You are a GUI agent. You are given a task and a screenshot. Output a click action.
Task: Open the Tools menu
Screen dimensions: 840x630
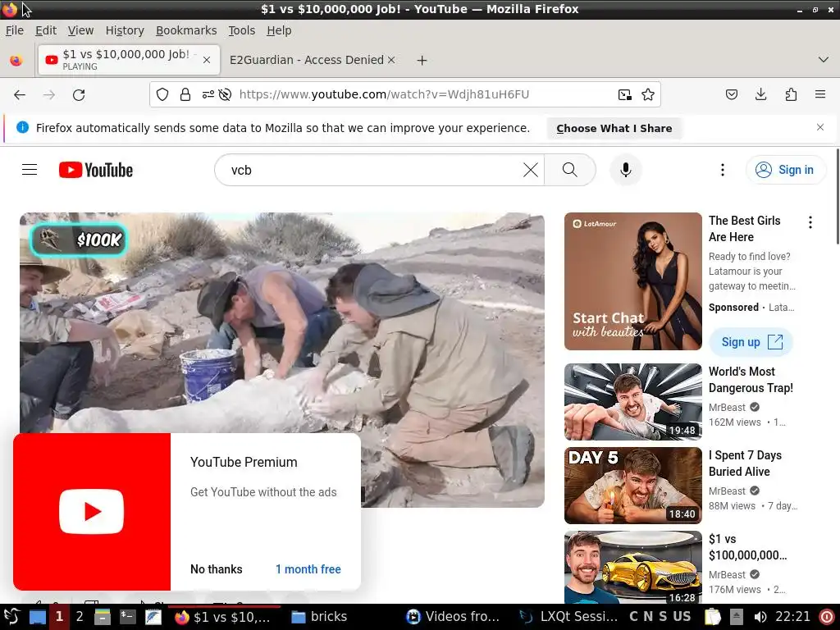click(241, 30)
